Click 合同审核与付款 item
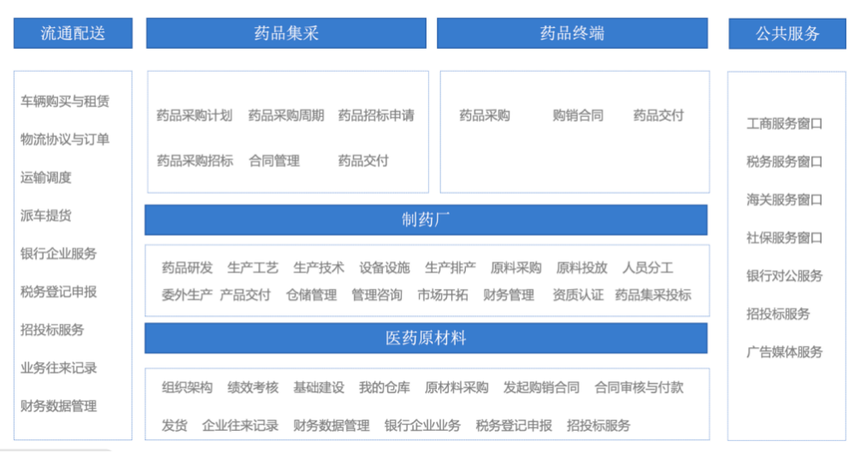 click(639, 388)
